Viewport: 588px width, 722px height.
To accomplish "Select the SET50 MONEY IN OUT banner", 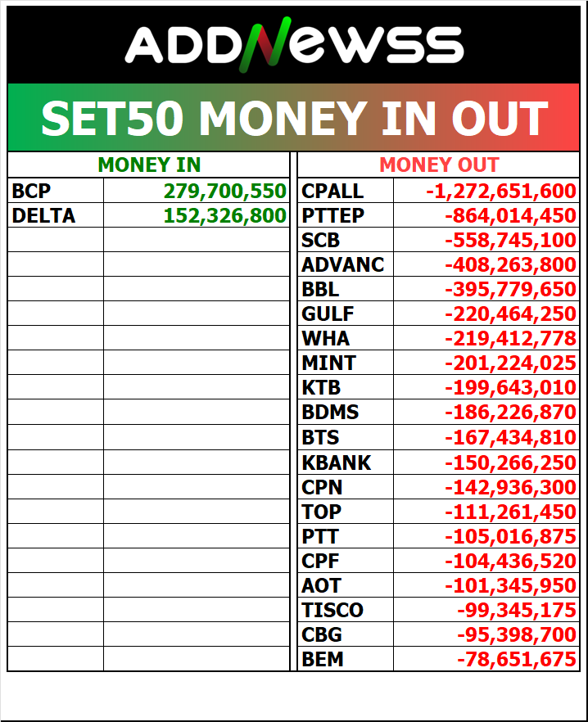I will 293,117.
